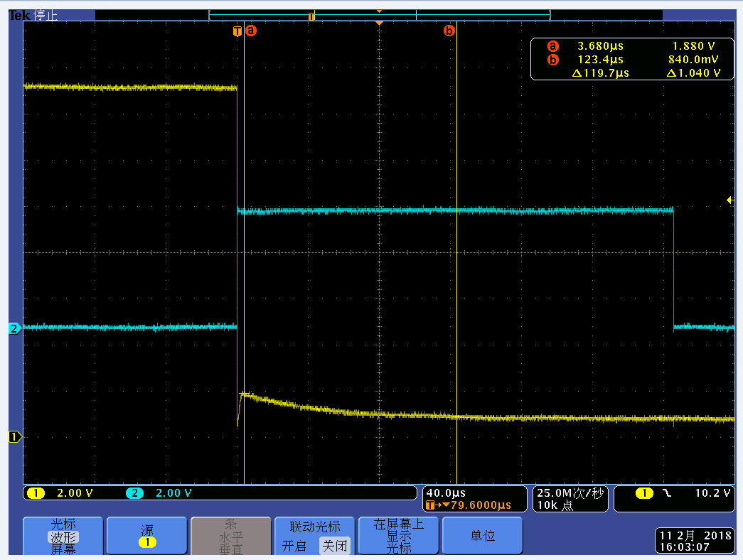
Task: Click channel 1 ground reference indicator
Action: [15, 437]
